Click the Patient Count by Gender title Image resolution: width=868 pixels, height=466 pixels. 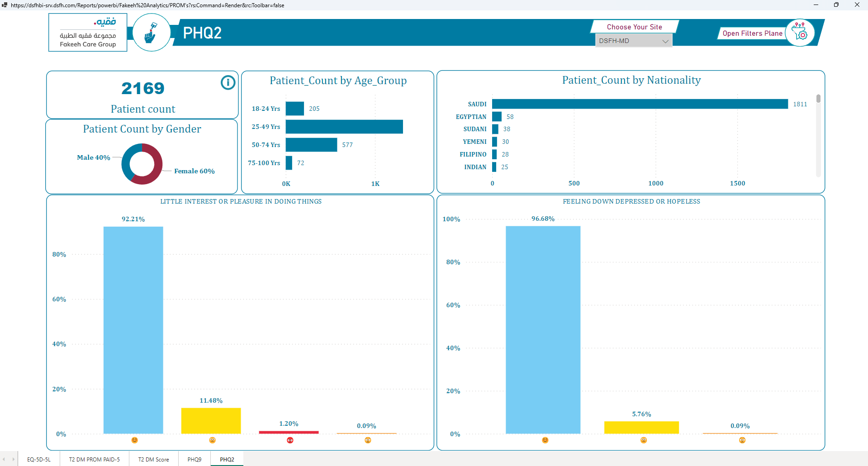142,129
